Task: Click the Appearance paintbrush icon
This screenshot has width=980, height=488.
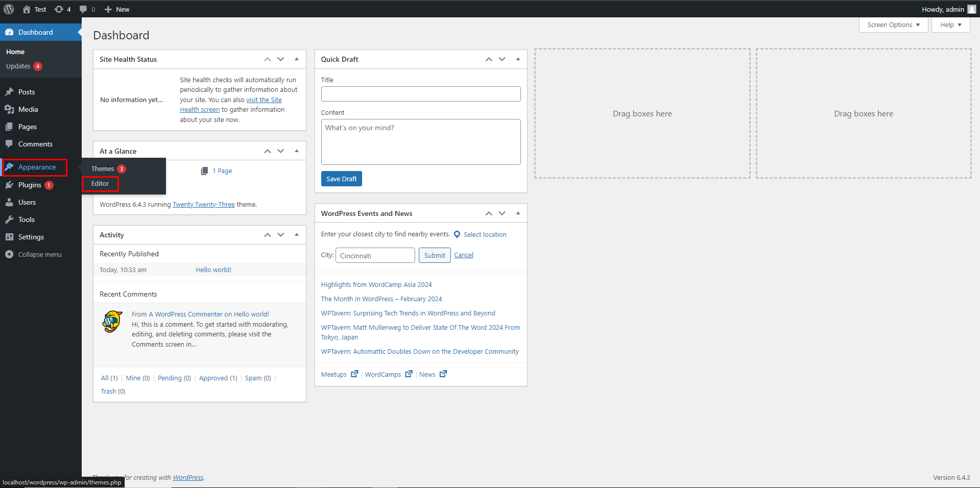Action: click(x=9, y=167)
